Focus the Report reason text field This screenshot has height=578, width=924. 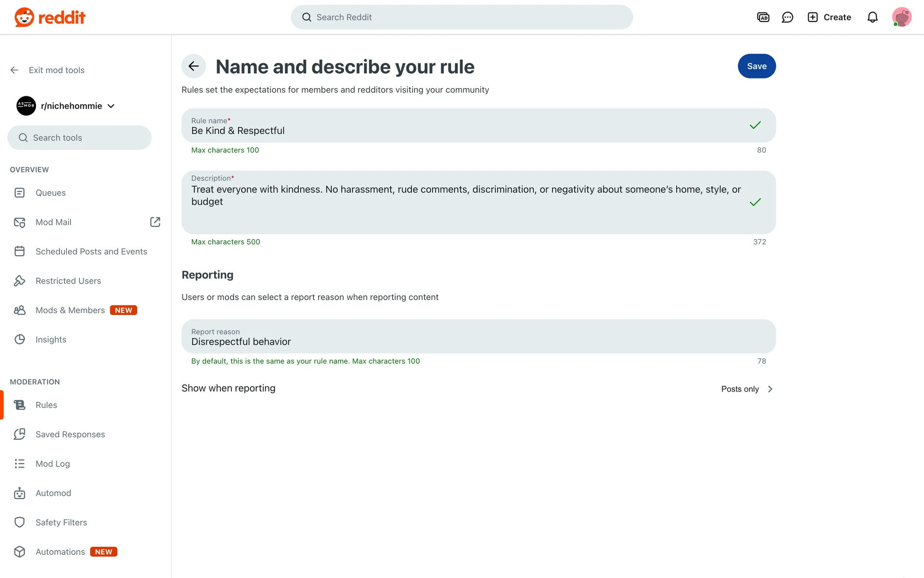462,342
